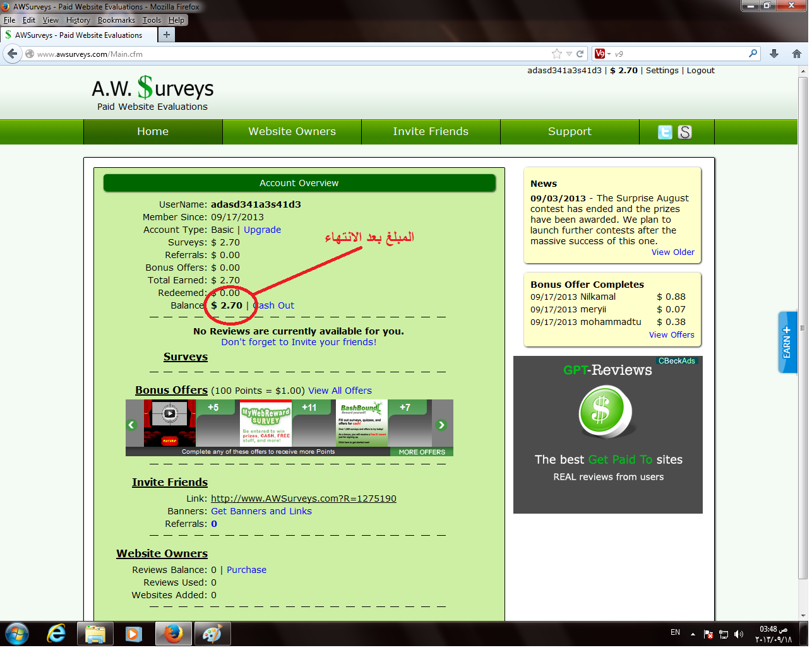This screenshot has height=655, width=812.
Task: Open the Windows Start button
Action: point(17,634)
